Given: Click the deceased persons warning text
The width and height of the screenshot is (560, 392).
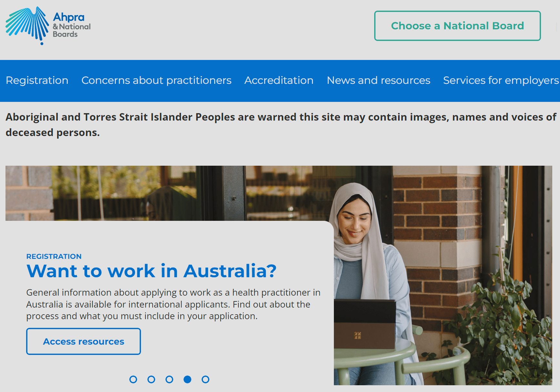Looking at the screenshot, I should pos(281,125).
